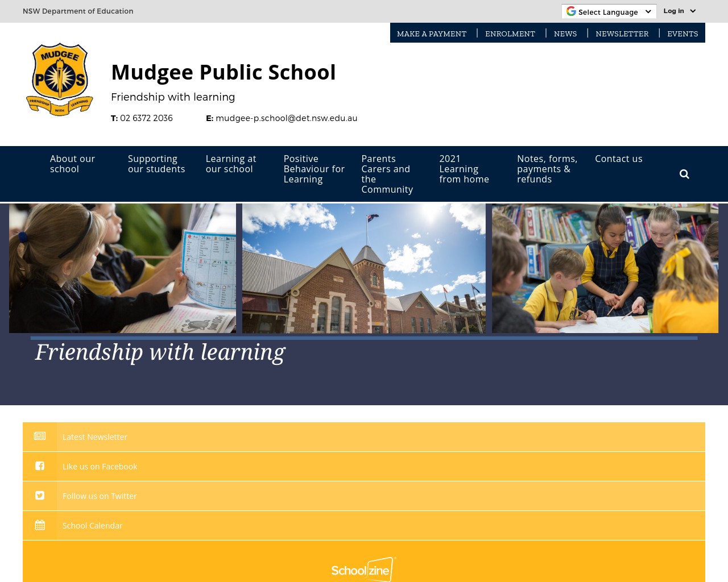Screen dimensions: 728x582
Task: Select the NEWS menu item
Action: point(565,34)
